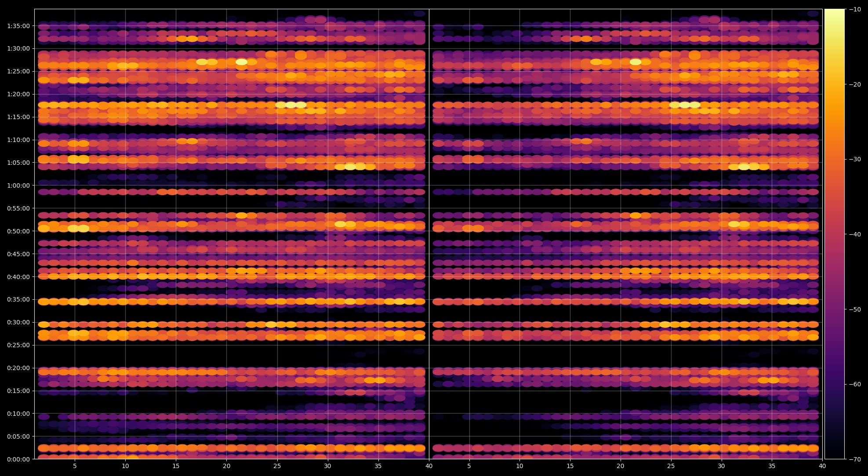Click x-axis label 40 at far right
The width and height of the screenshot is (868, 476).
pyautogui.click(x=822, y=466)
